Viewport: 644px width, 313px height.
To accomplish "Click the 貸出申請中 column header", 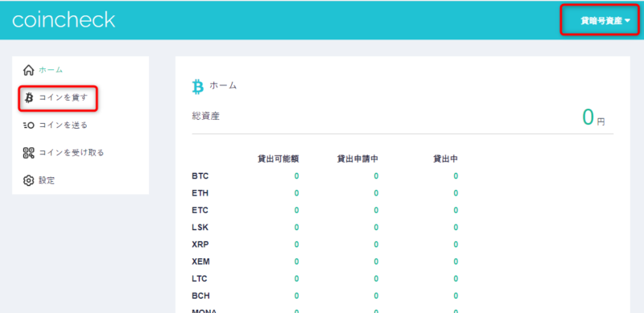I will 357,159.
